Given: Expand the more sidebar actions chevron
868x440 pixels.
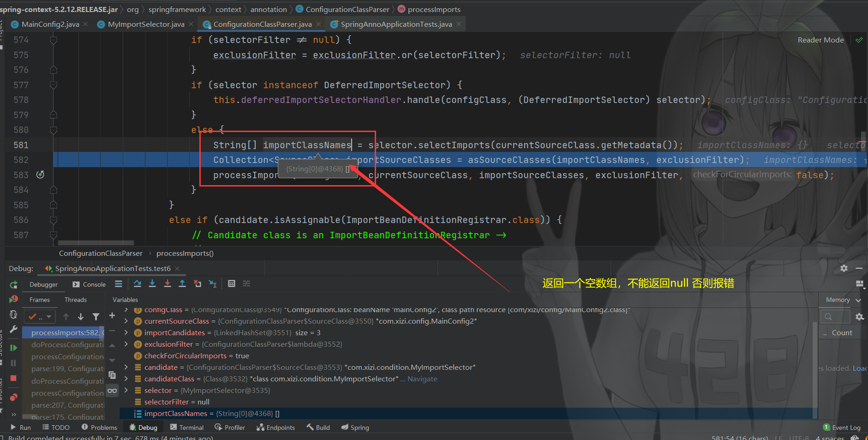Looking at the screenshot, I should coord(13,414).
